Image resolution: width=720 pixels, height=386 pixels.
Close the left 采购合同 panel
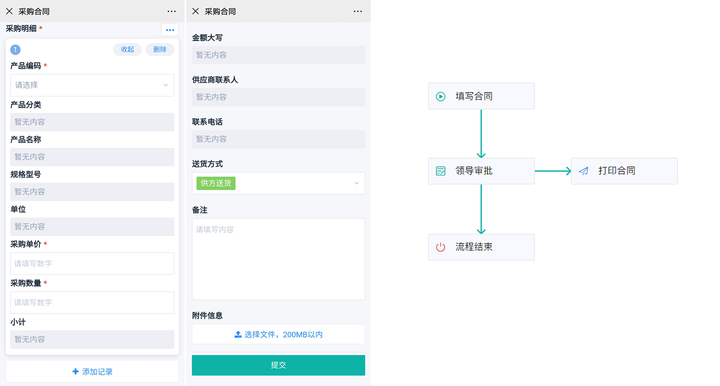click(x=9, y=11)
